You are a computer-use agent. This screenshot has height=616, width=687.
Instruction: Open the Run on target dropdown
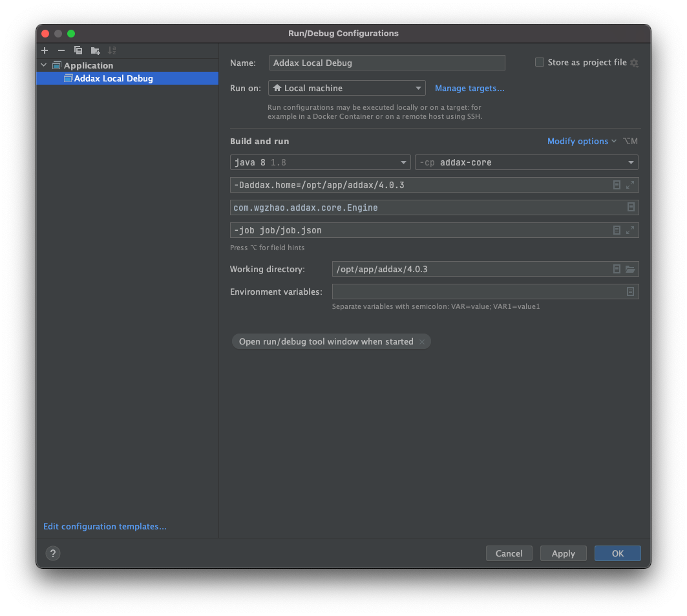pos(419,87)
